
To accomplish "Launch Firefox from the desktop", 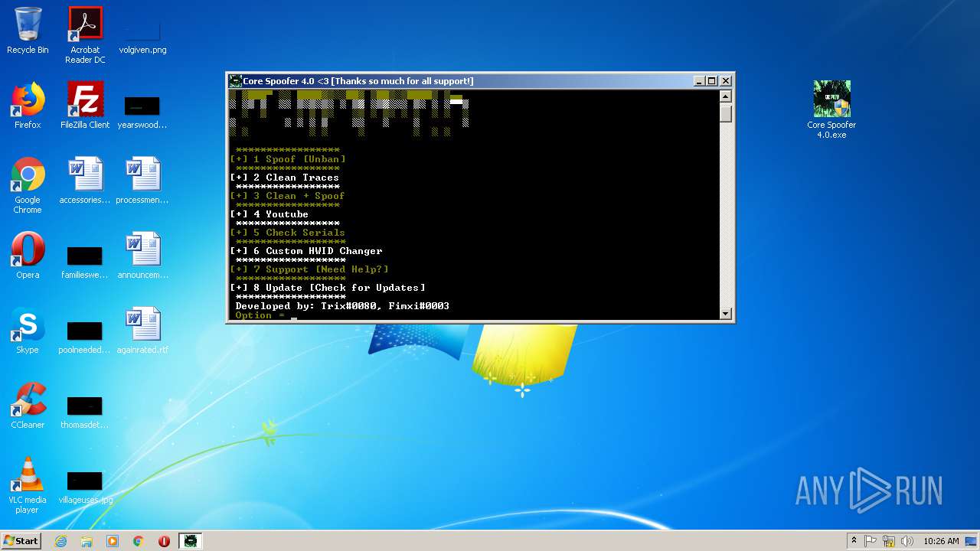I will pyautogui.click(x=28, y=106).
